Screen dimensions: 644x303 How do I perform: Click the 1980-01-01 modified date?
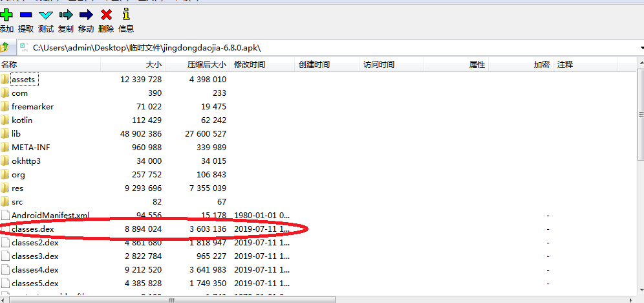262,215
